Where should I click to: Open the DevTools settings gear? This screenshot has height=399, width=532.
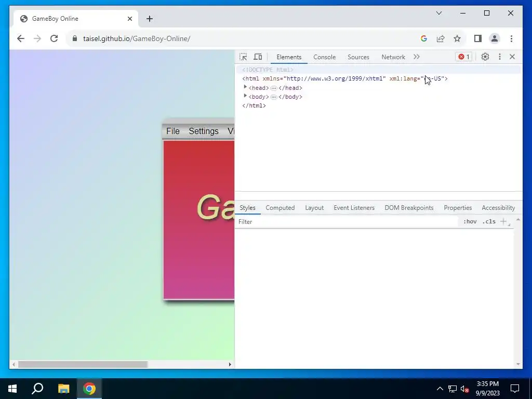click(x=485, y=57)
